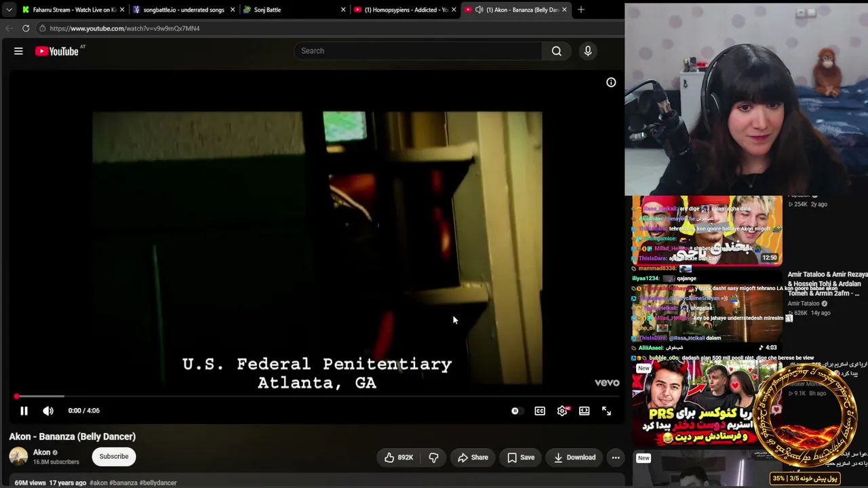Open the YouTube guide hamburger menu

(x=18, y=51)
